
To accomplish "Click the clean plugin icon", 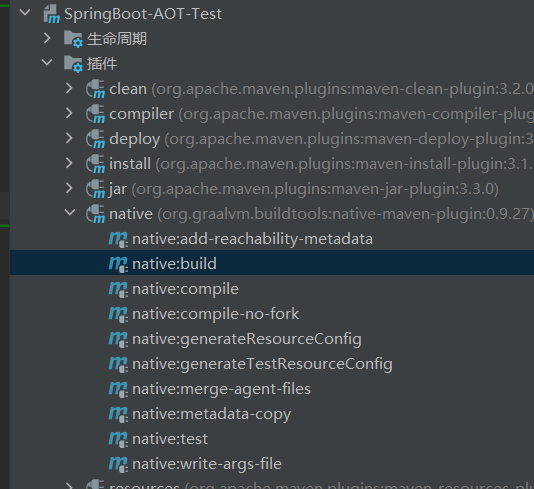I will pos(95,89).
